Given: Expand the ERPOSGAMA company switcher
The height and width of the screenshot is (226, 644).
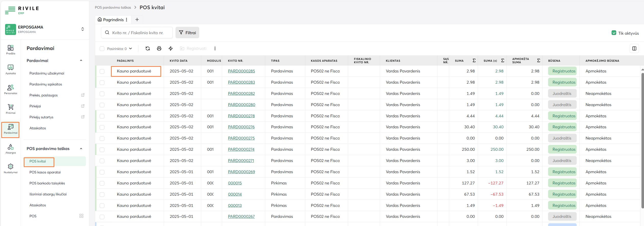Looking at the screenshot, I should [x=83, y=29].
